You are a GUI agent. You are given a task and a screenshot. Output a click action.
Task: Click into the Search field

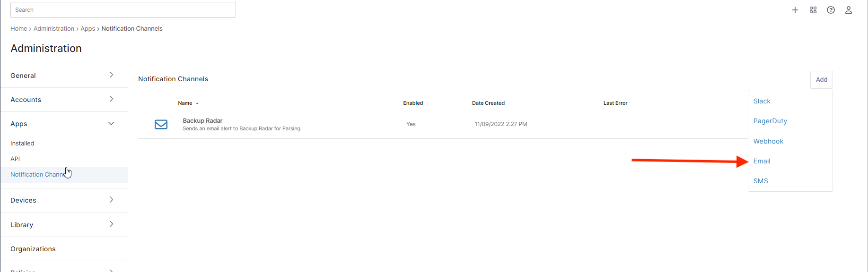[123, 10]
